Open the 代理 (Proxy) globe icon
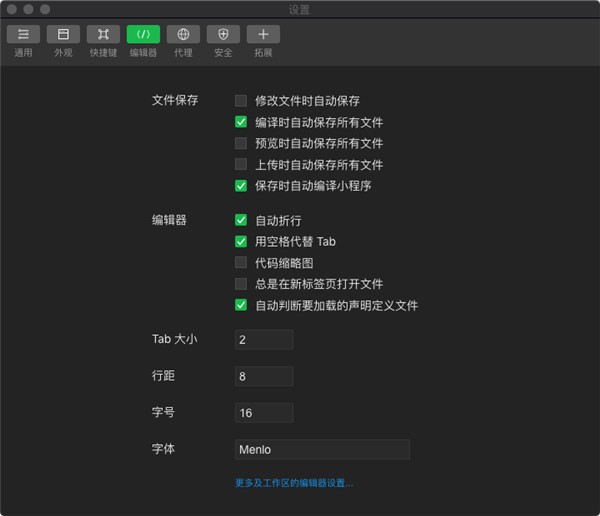Image resolution: width=600 pixels, height=516 pixels. coord(183,34)
